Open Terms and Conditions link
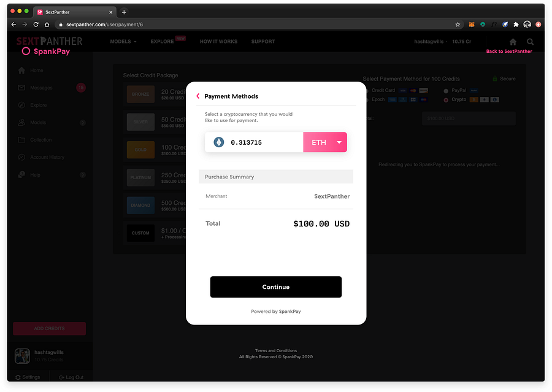 pyautogui.click(x=275, y=350)
